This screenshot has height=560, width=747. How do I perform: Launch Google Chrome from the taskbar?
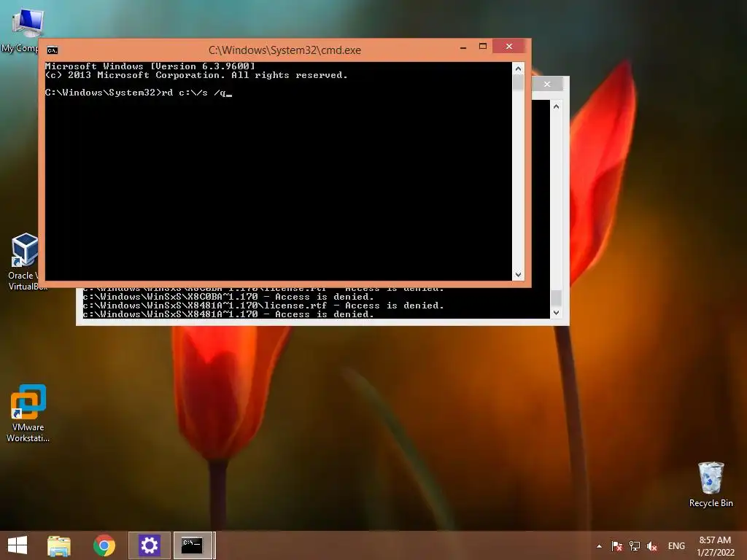click(x=104, y=545)
